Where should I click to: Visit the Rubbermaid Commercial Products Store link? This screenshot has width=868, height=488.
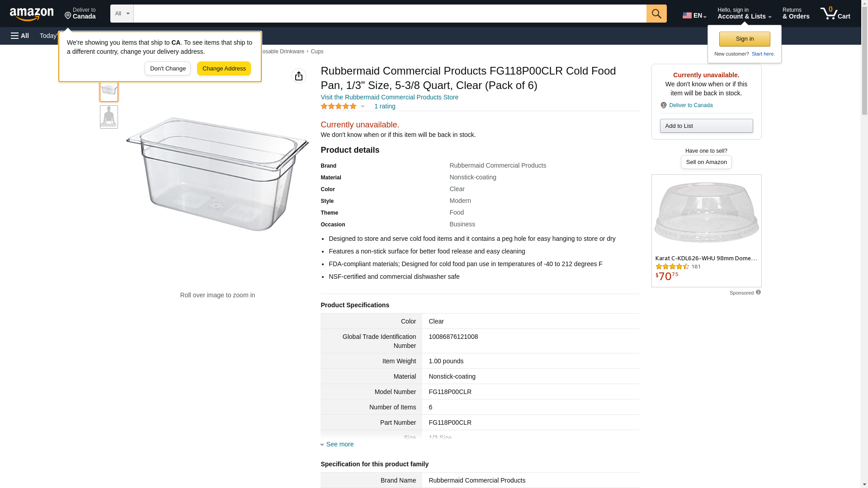[389, 97]
